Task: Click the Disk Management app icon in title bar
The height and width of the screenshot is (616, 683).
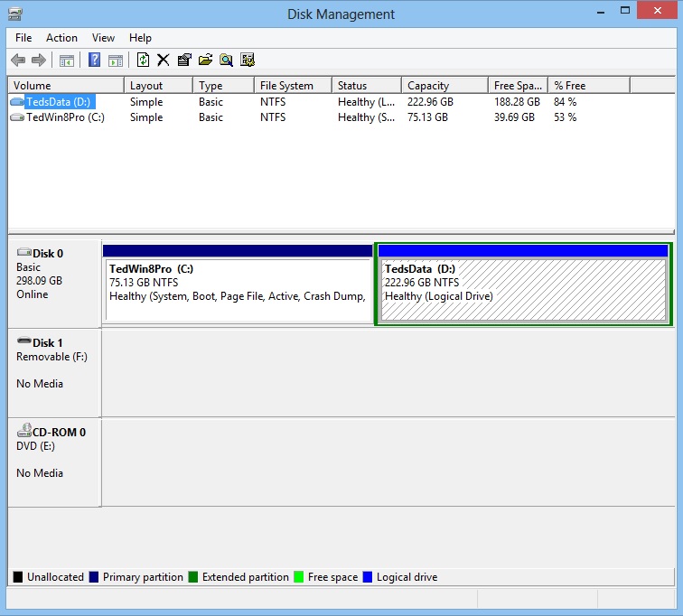Action: 15,14
